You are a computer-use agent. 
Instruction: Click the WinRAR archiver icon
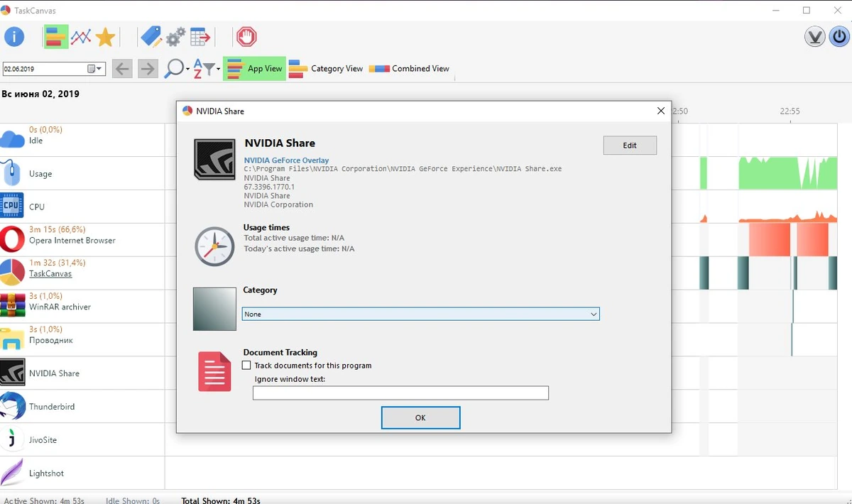pyautogui.click(x=12, y=306)
